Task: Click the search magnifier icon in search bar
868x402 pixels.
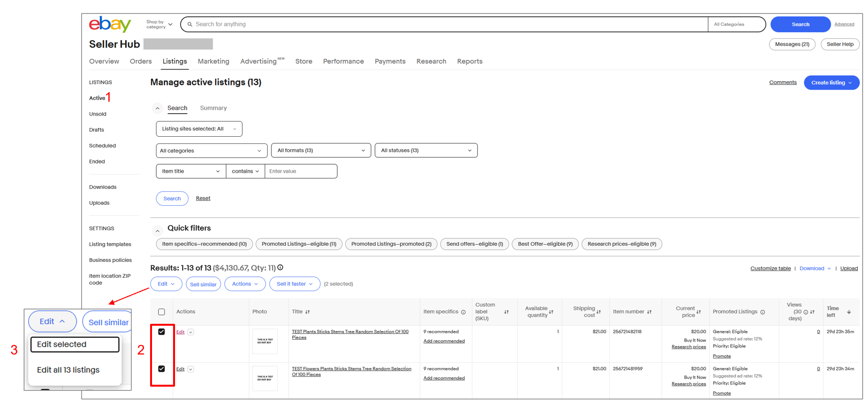Action: [x=190, y=24]
